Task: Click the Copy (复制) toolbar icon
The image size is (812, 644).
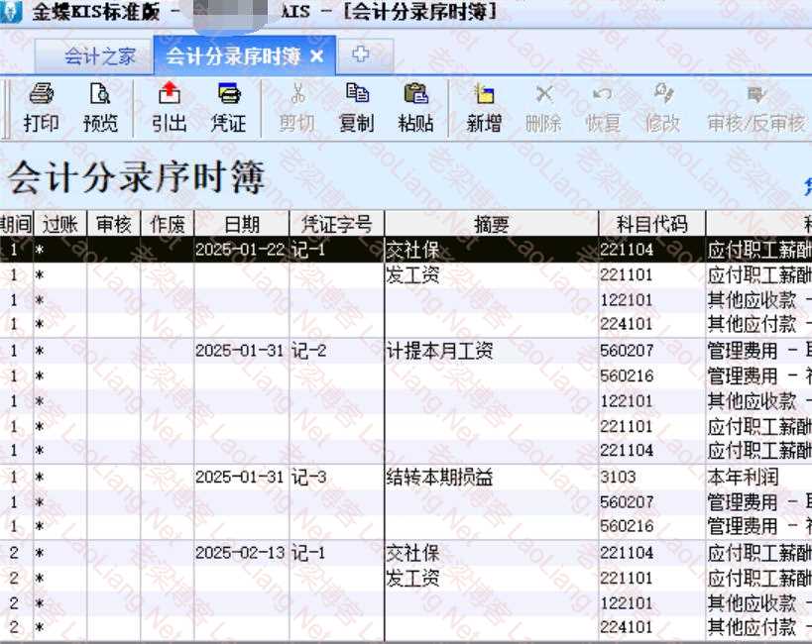Action: point(356,108)
